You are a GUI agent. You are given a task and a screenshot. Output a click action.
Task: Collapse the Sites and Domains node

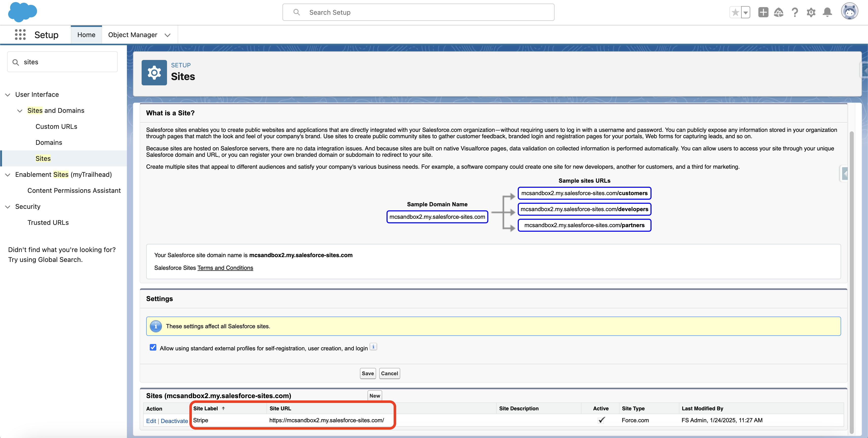click(20, 111)
